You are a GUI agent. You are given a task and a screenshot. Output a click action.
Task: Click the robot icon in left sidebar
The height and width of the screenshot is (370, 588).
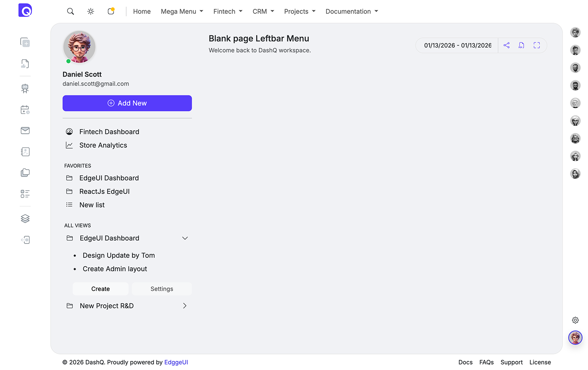(25, 88)
